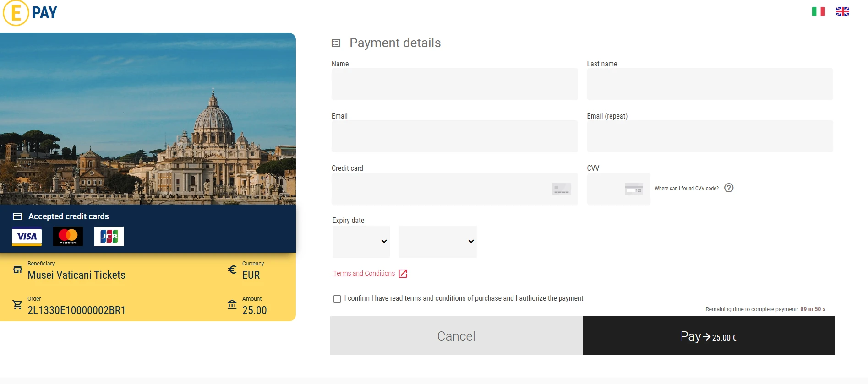Open Terms and Conditions external link icon
Viewport: 868px width, 384px height.
coord(403,274)
